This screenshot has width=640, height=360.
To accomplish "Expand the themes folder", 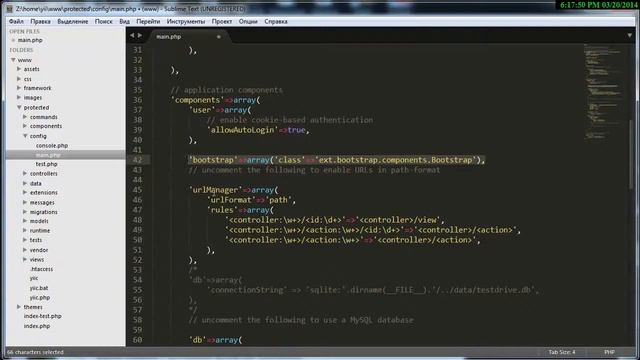I will pos(19,307).
